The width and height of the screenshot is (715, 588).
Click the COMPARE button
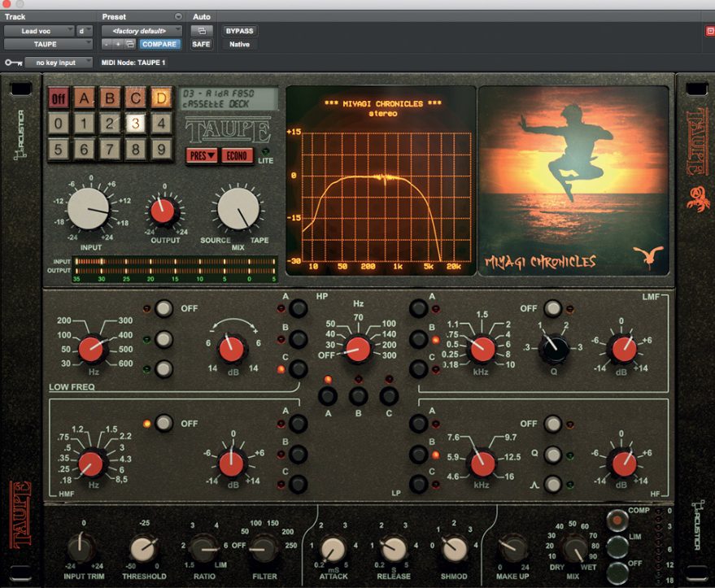click(x=159, y=44)
